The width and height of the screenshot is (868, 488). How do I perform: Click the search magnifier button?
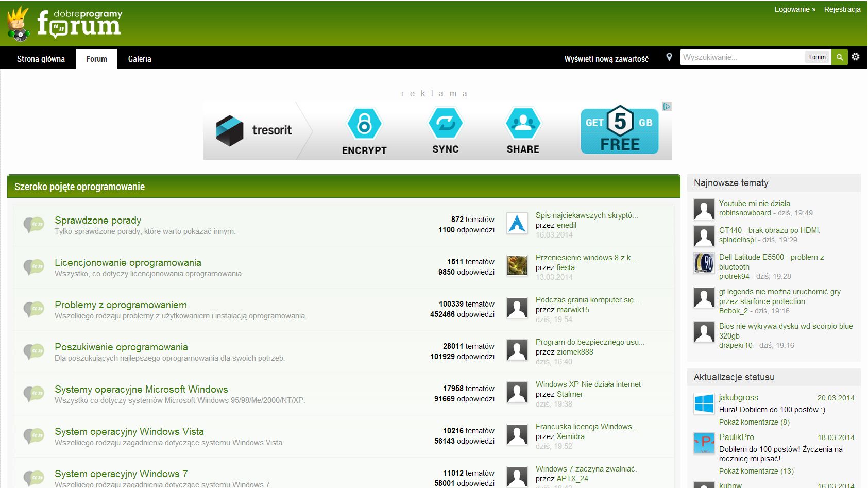click(840, 57)
